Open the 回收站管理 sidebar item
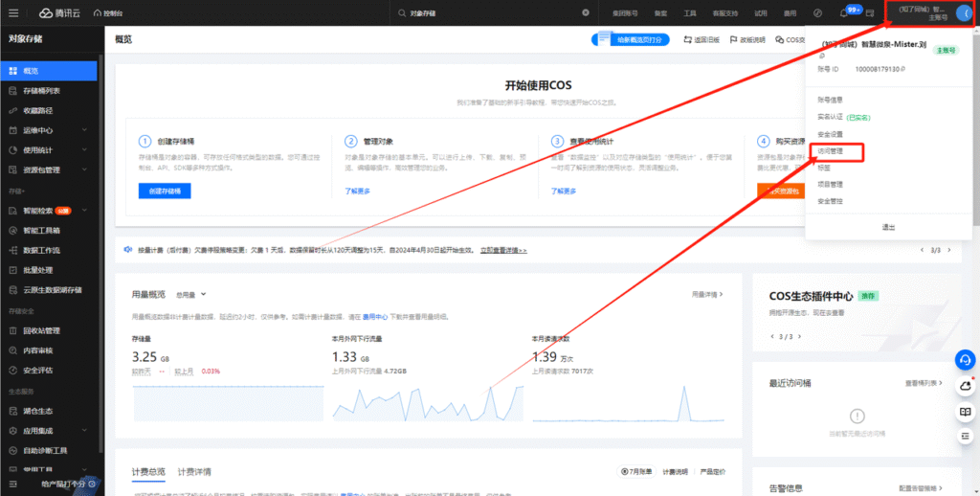The height and width of the screenshot is (496, 980). 42,330
